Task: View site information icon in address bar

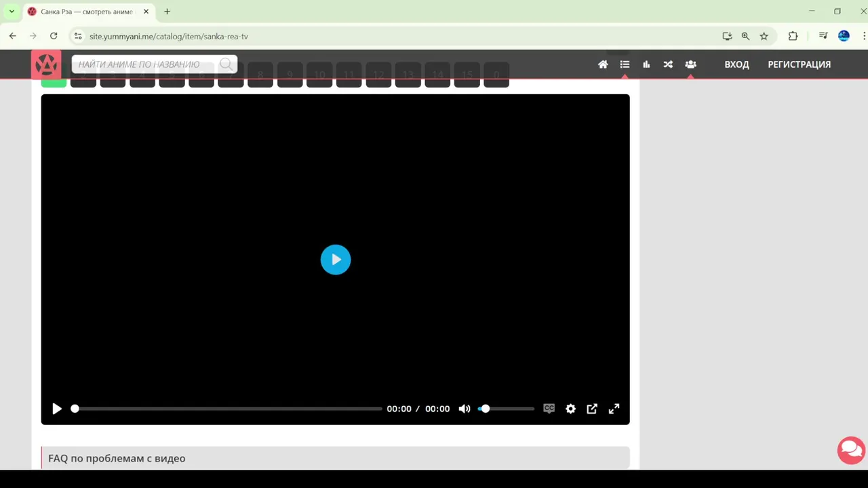Action: [78, 36]
